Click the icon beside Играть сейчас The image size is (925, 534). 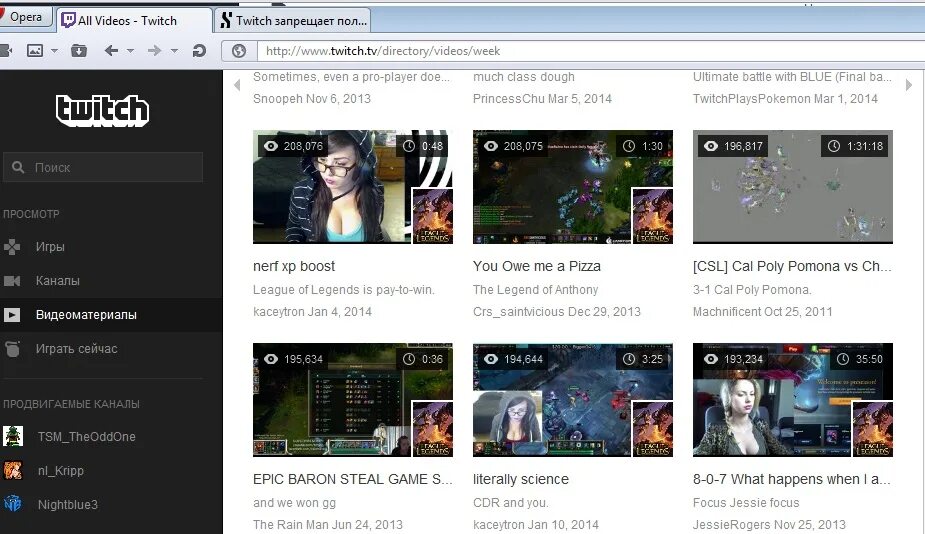tap(12, 349)
